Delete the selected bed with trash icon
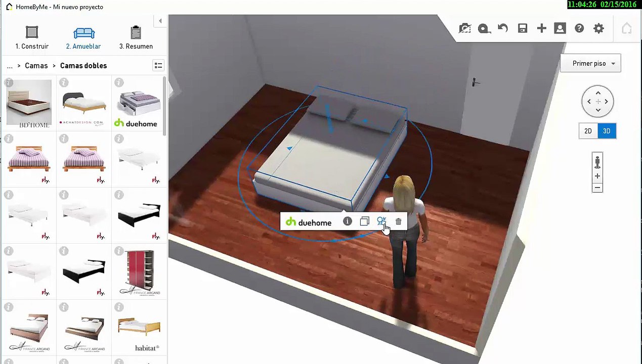Screen dimensions: 642x364 pyautogui.click(x=398, y=221)
